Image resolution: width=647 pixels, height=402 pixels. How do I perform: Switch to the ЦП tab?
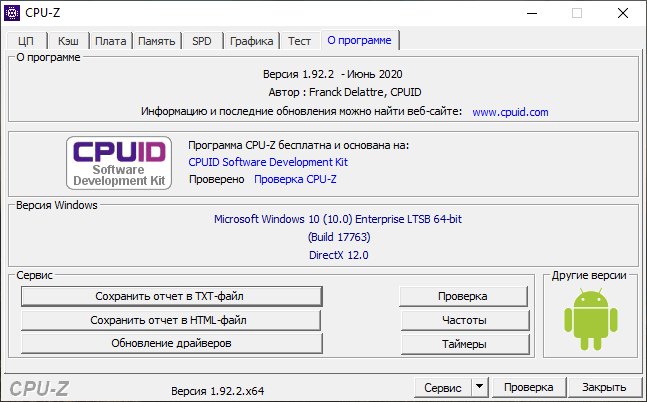pos(26,41)
